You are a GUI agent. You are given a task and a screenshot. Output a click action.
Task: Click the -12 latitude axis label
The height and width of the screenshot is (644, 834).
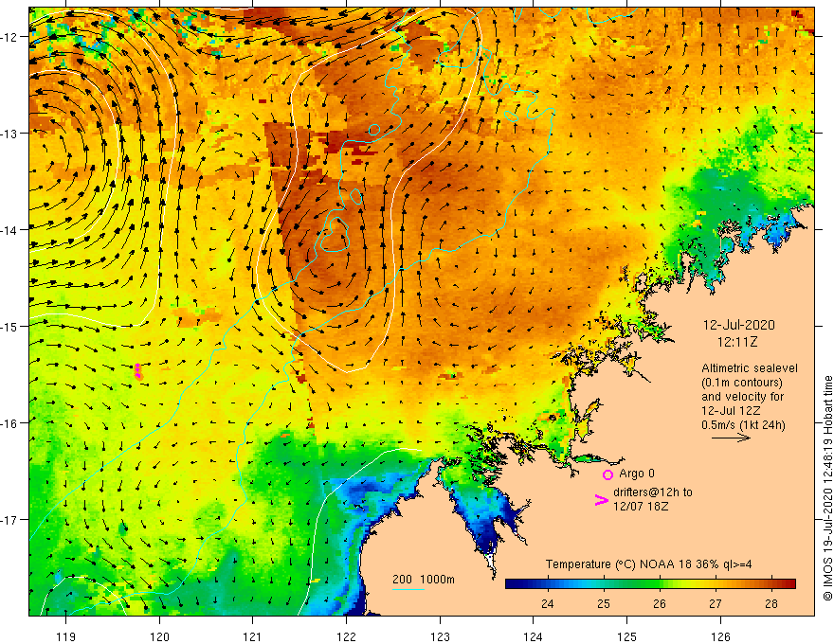[10, 37]
